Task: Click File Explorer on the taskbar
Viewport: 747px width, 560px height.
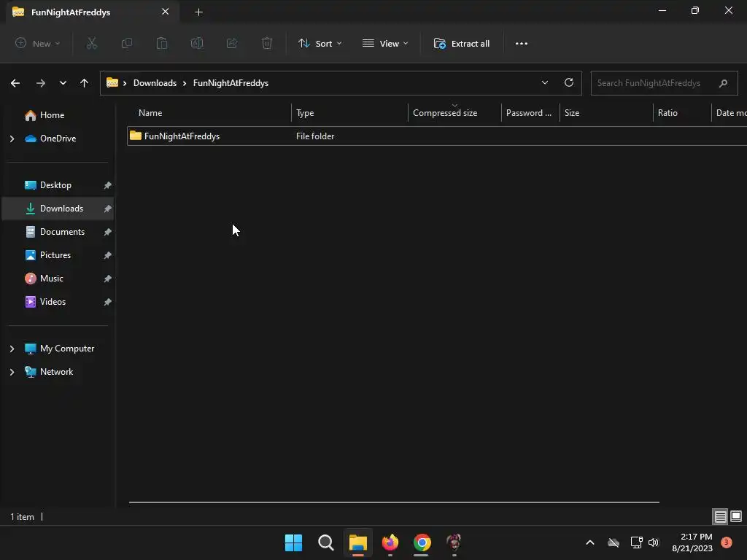Action: point(357,542)
